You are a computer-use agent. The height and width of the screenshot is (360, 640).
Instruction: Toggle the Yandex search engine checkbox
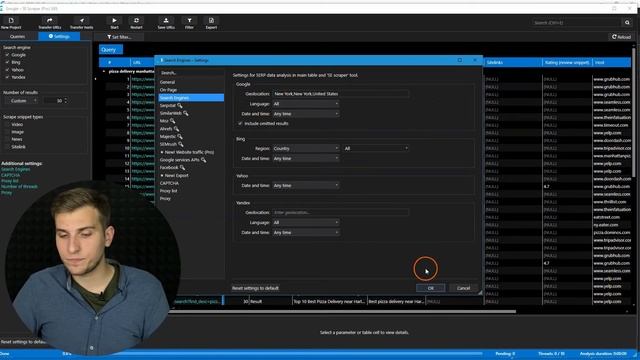[x=7, y=77]
